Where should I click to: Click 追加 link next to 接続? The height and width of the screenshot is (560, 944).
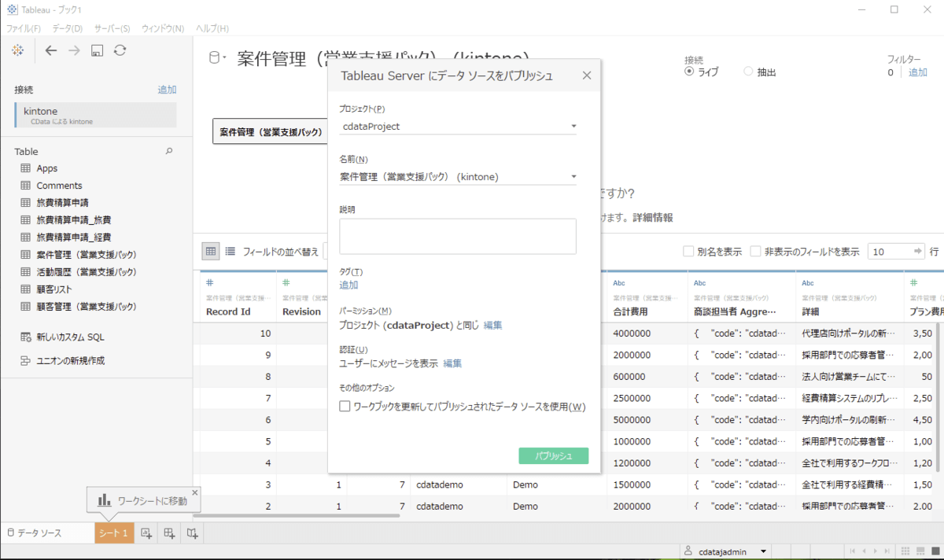pos(167,90)
